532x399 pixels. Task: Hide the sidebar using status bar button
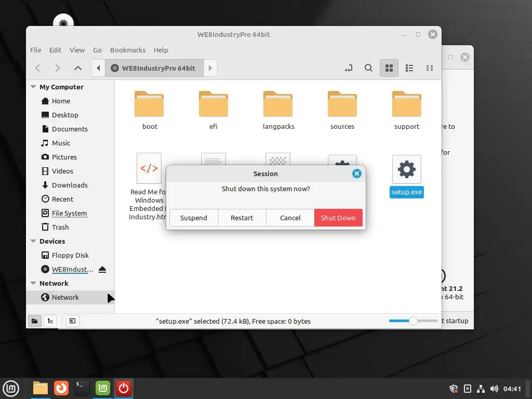(x=72, y=321)
